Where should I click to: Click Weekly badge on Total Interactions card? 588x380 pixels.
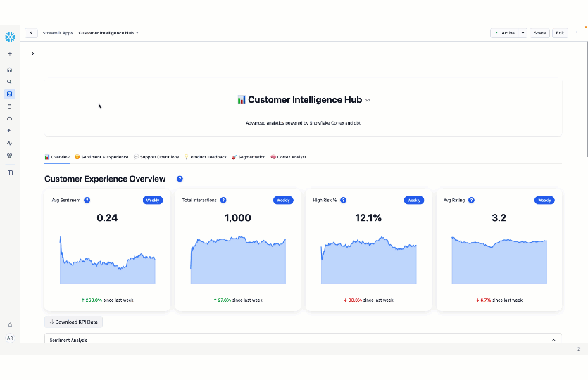click(x=283, y=200)
